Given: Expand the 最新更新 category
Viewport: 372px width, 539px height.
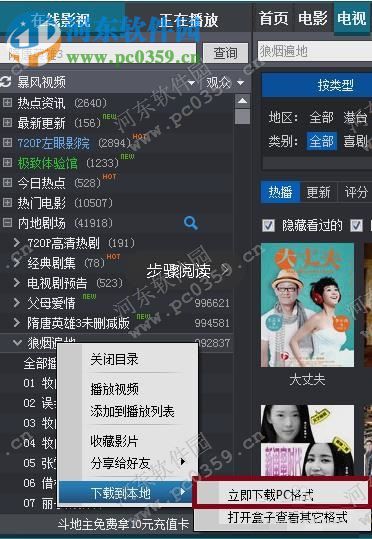Looking at the screenshot, I should pyautogui.click(x=7, y=123).
